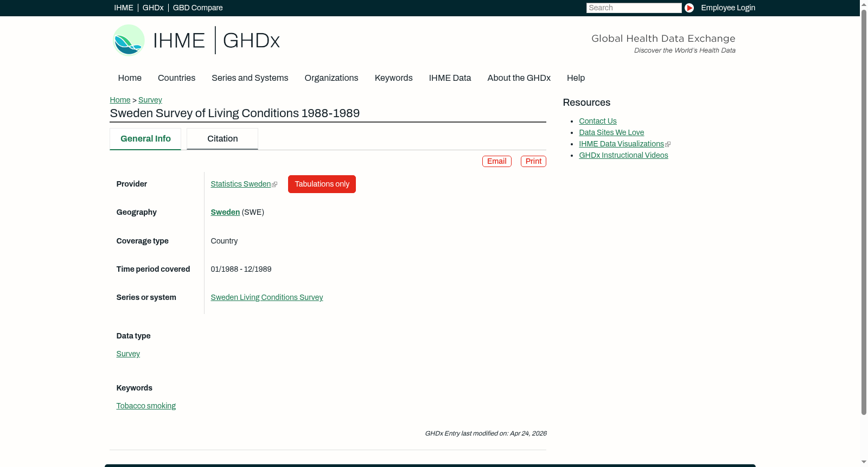868x467 pixels.
Task: Open About the GHDx menu item
Action: 519,78
